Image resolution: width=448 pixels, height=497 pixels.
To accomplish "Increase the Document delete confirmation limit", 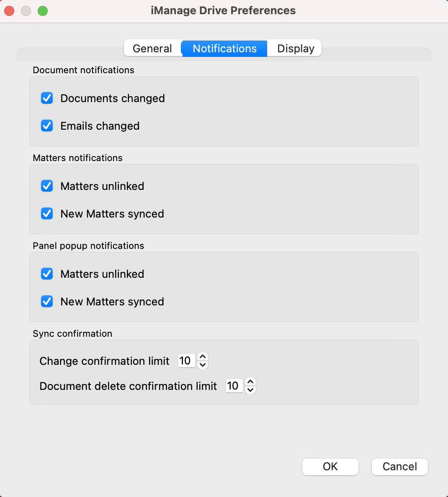I will (x=250, y=382).
